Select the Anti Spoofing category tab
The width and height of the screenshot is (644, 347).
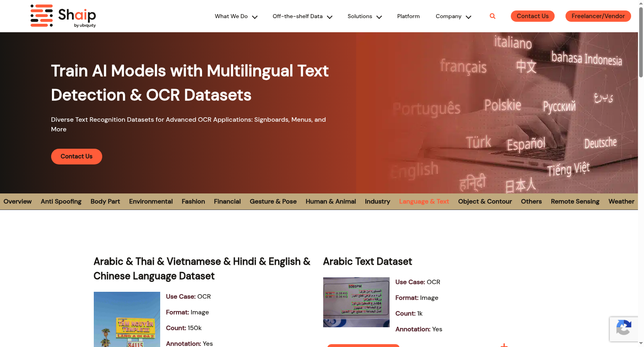point(61,202)
